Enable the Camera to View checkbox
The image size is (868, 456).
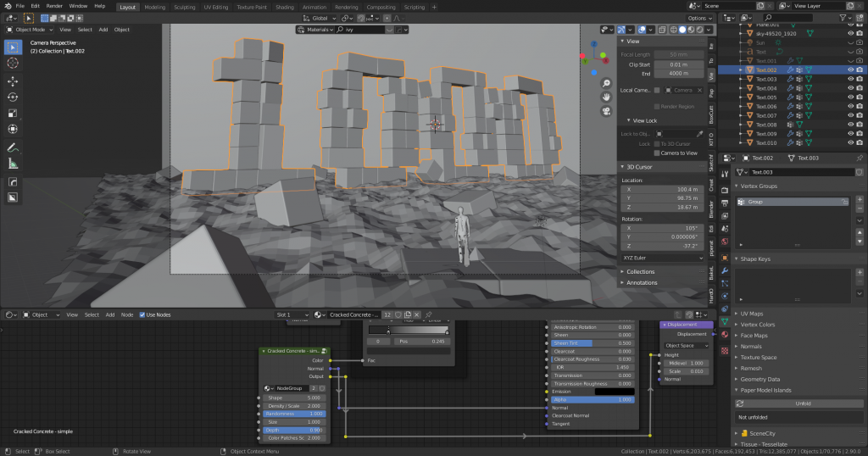657,153
